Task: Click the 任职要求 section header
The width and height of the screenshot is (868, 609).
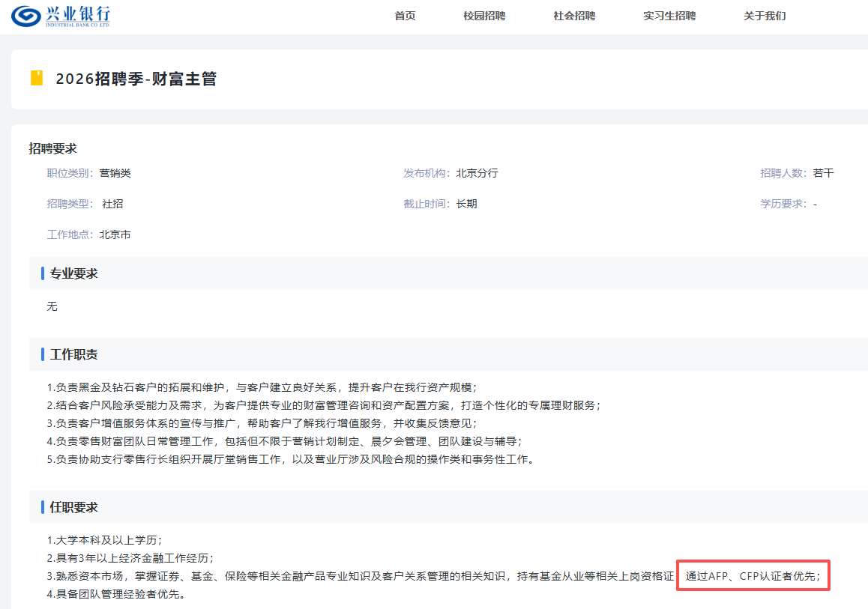Action: point(73,507)
